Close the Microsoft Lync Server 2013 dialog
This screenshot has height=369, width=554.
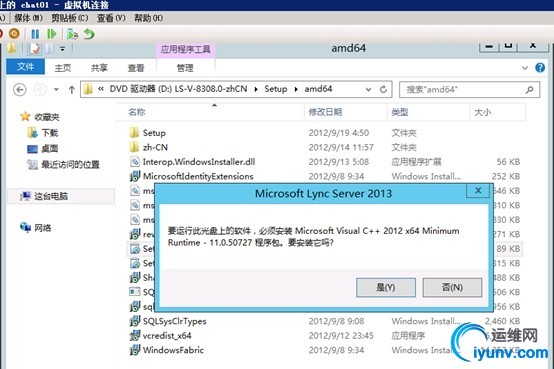478,191
